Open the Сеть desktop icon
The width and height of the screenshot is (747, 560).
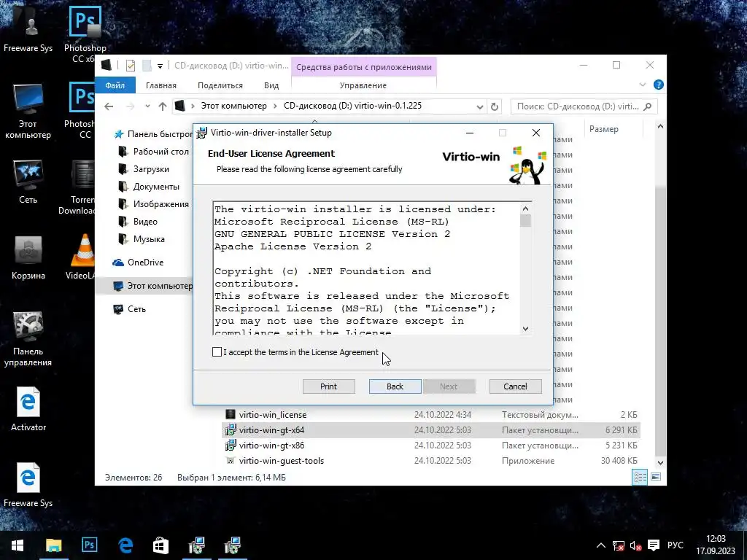pyautogui.click(x=28, y=182)
